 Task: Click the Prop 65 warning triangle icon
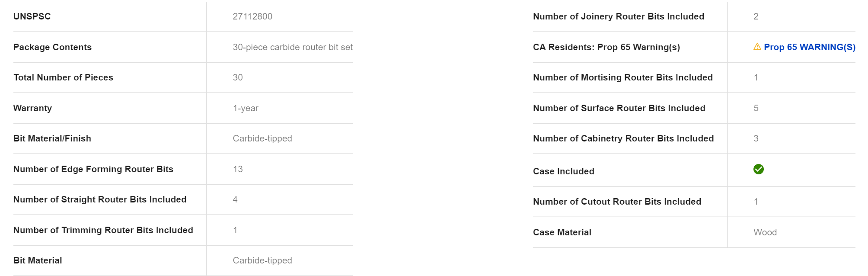pos(757,47)
